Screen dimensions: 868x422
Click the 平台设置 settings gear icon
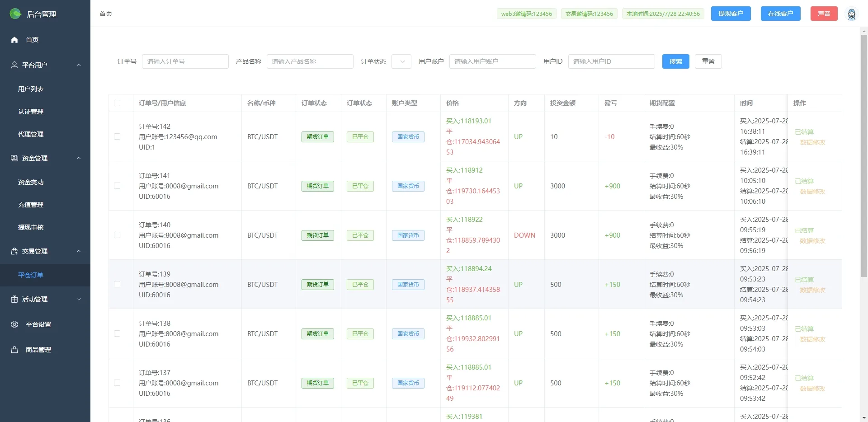(14, 324)
